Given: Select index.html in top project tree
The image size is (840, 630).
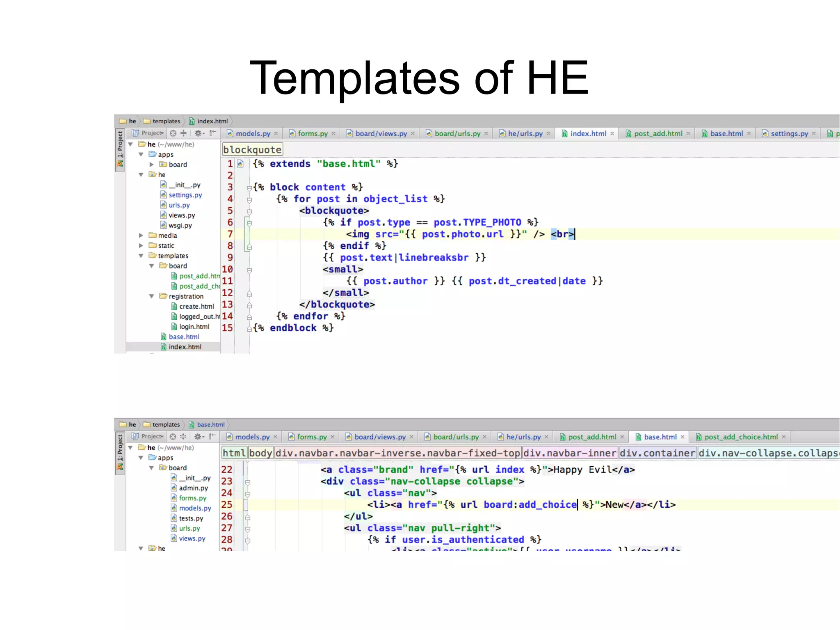Looking at the screenshot, I should pos(181,347).
